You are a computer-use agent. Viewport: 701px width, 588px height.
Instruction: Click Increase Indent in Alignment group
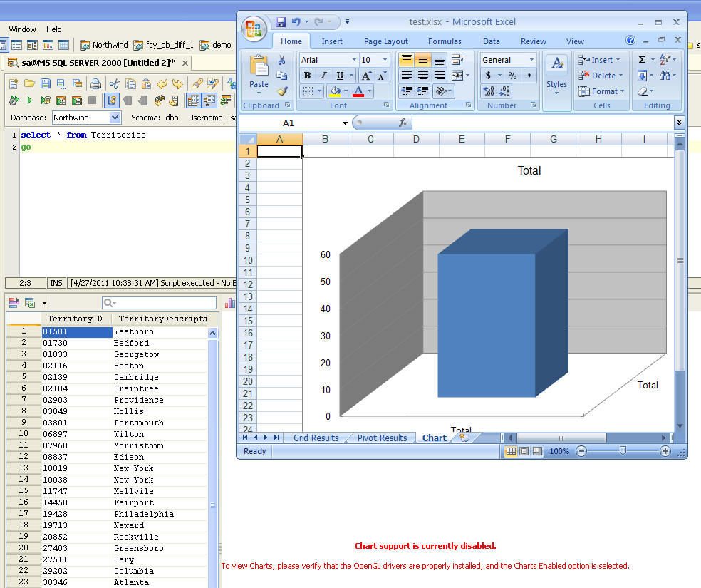click(423, 91)
